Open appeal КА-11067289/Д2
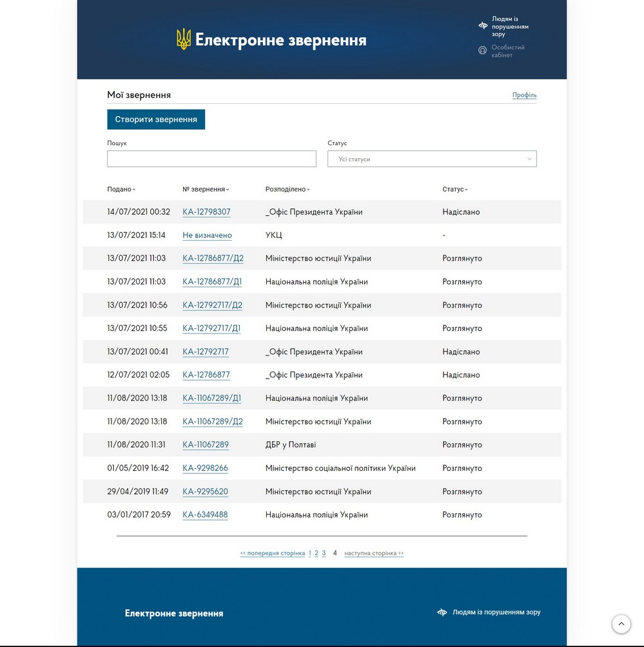The width and height of the screenshot is (644, 647). (x=213, y=422)
